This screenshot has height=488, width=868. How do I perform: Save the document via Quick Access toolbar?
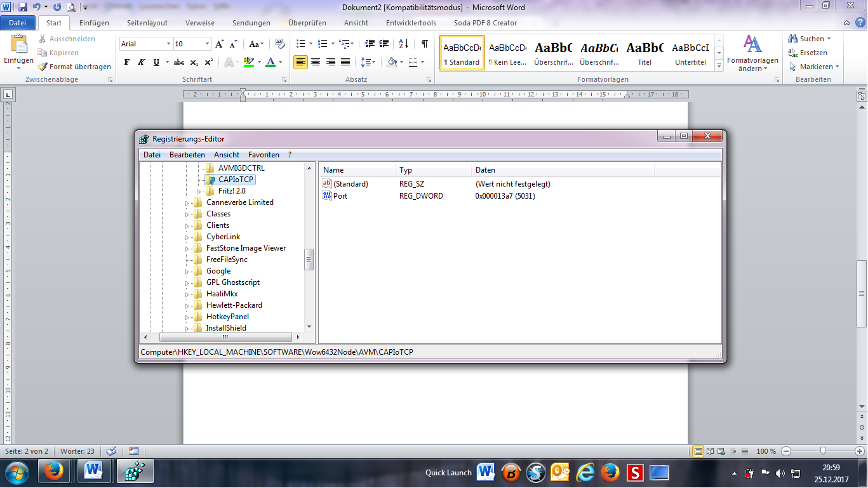pos(23,7)
